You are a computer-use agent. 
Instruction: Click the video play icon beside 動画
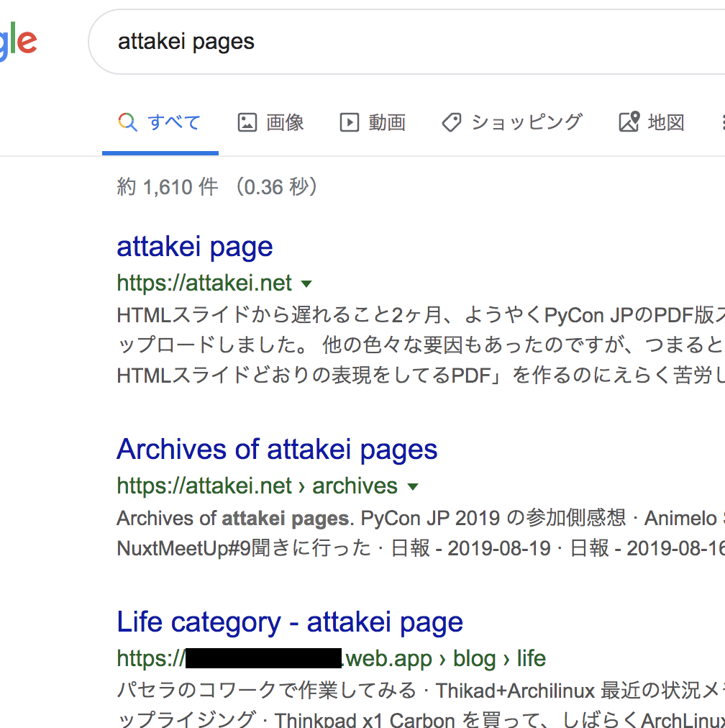click(x=350, y=122)
